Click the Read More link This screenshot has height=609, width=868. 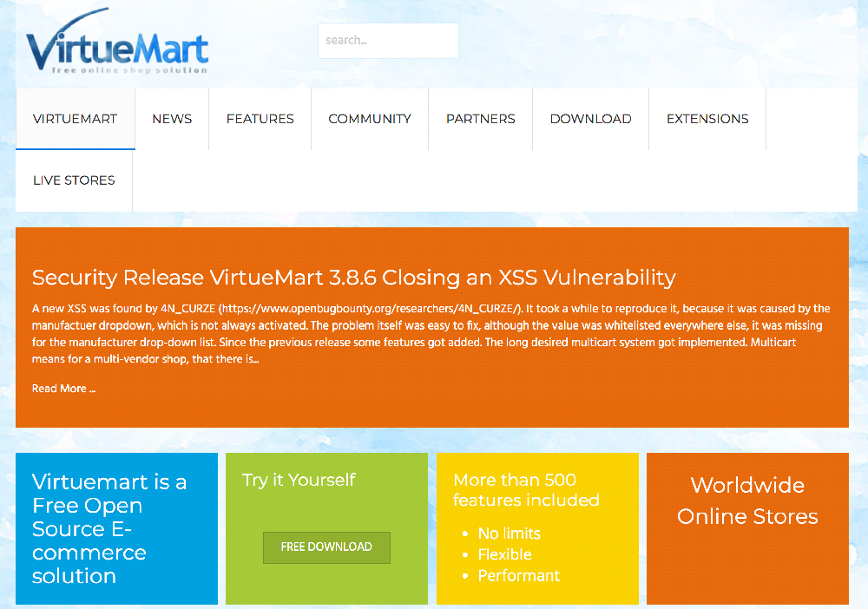coord(63,389)
